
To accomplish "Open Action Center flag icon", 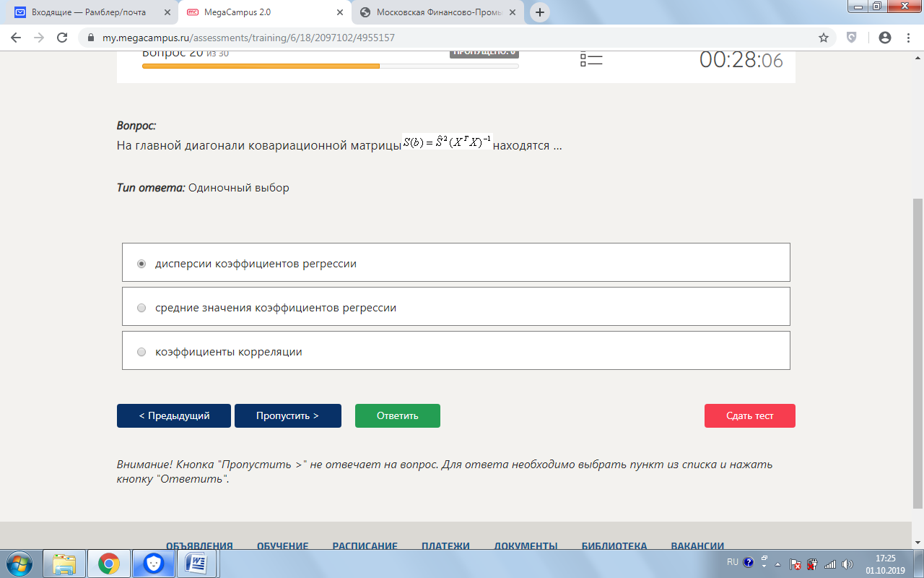I will click(x=795, y=564).
